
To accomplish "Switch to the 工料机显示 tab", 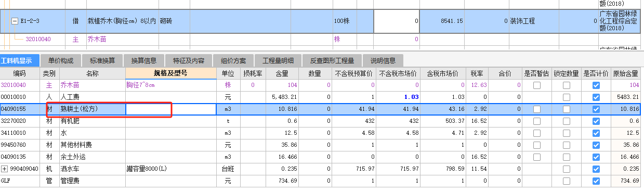I will (x=20, y=60).
